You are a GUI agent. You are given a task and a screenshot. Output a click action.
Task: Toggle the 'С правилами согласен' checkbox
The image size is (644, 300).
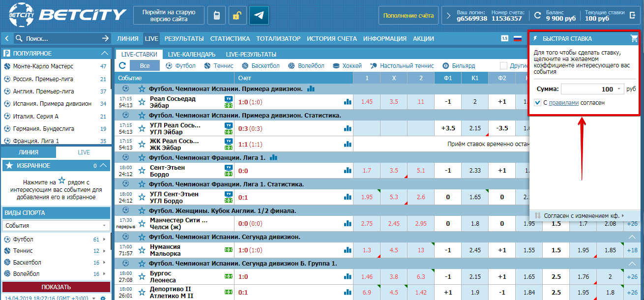[x=537, y=103]
